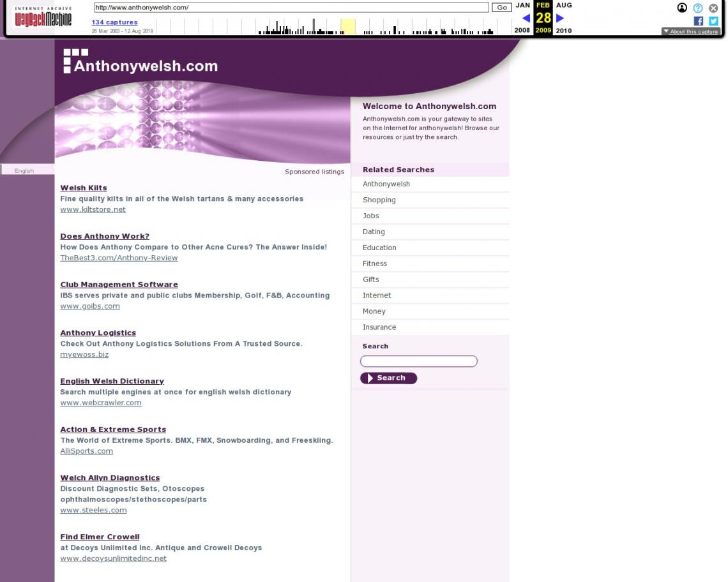The image size is (728, 582).
Task: Click Fine quality kilts description text
Action: 182,198
